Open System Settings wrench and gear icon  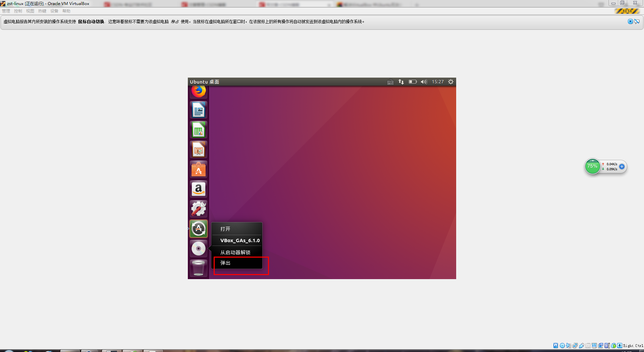point(199,209)
